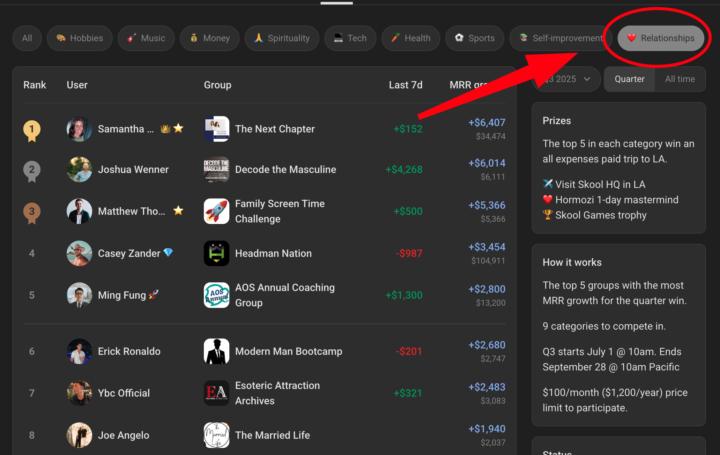
Task: Click the crown badge beside Samantha
Action: 165,129
